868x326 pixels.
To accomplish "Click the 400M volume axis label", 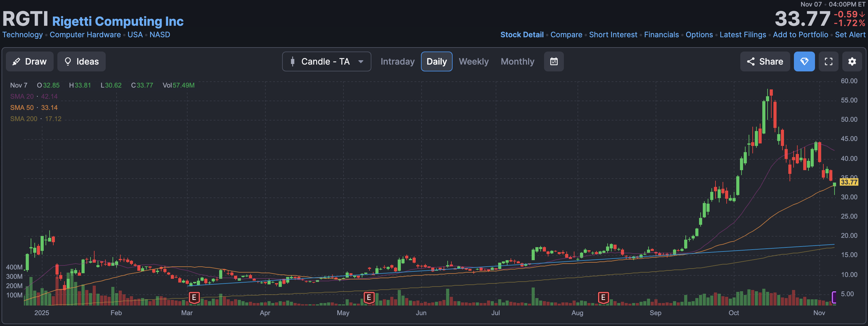I will [14, 267].
